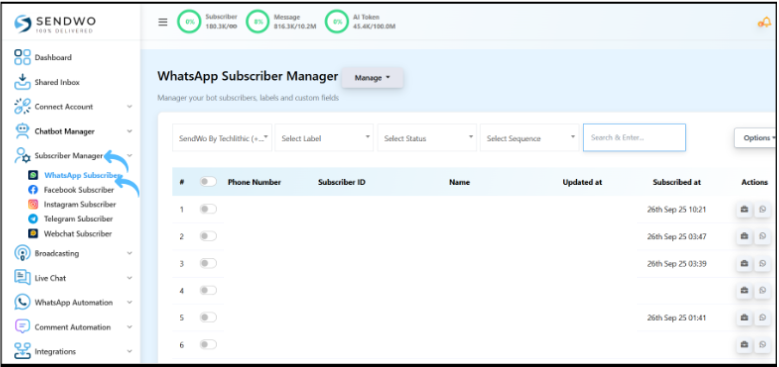The image size is (779, 367).
Task: Open the Select Status dropdown
Action: (427, 138)
